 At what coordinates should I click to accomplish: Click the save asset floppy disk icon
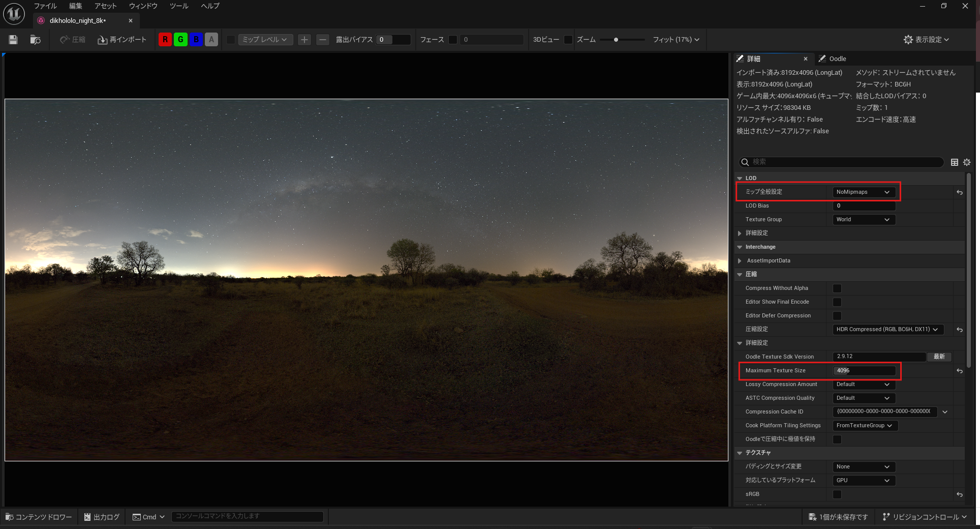13,40
